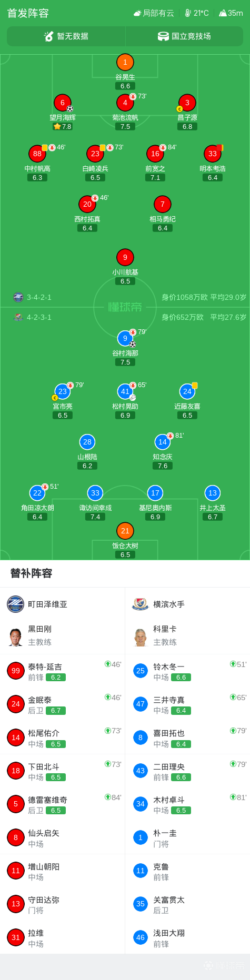The height and width of the screenshot is (980, 250).
Task: Select player 谷村海那 blue number 9
Action: click(125, 338)
